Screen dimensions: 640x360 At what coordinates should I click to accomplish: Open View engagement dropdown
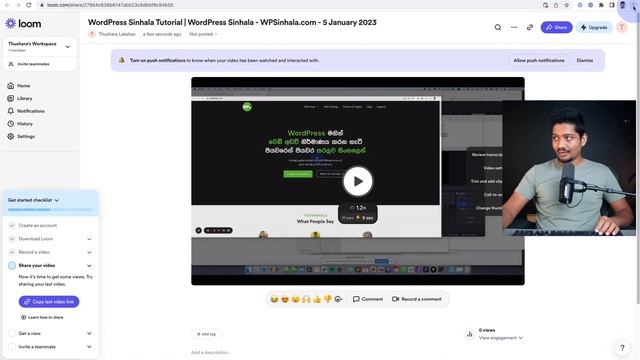pyautogui.click(x=500, y=338)
